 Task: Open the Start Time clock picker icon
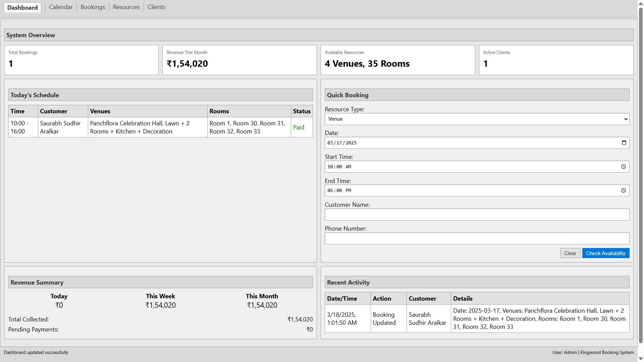coord(624,167)
